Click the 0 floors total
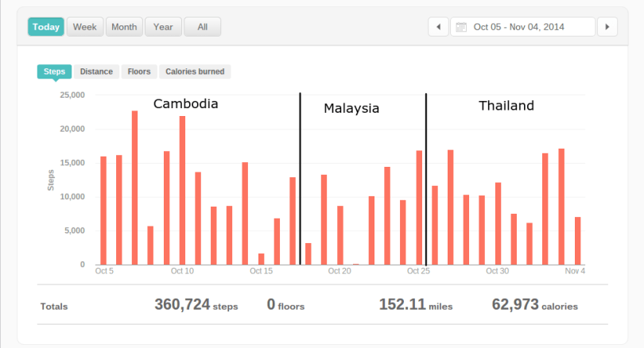This screenshot has height=348, width=644. point(285,305)
